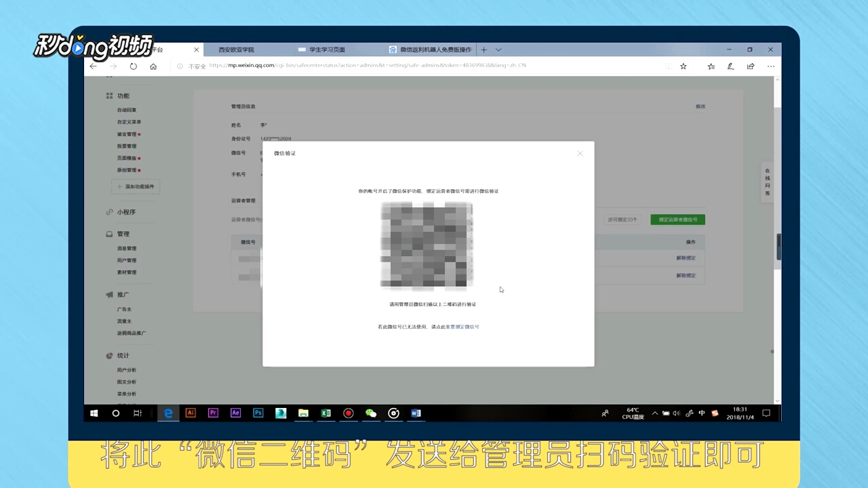Launch Adobe After Effects from the taskbar
868x488 pixels.
click(x=236, y=413)
